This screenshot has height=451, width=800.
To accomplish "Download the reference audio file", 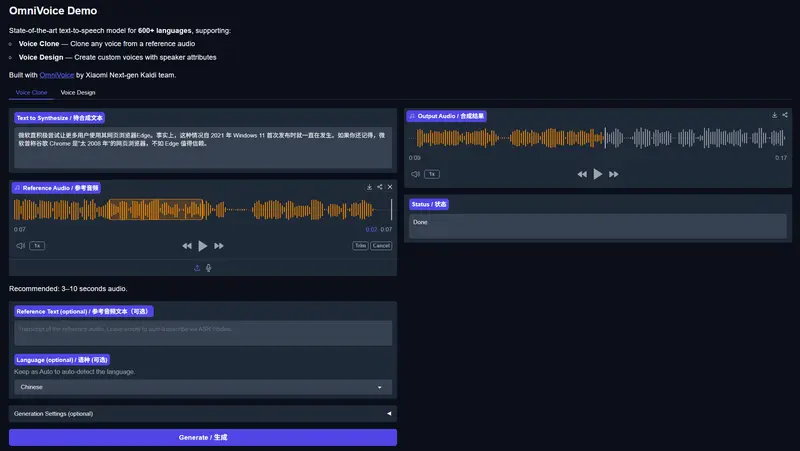I will coord(369,187).
